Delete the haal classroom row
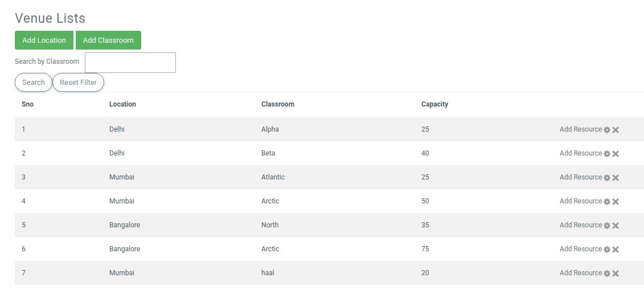Image resolution: width=644 pixels, height=302 pixels. (x=616, y=274)
